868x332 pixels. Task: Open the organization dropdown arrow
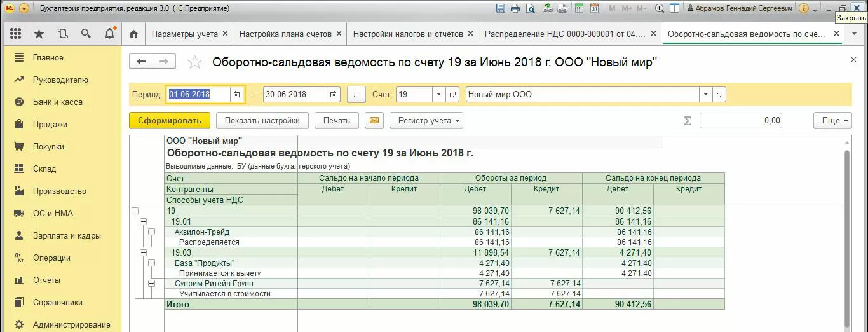pos(705,95)
